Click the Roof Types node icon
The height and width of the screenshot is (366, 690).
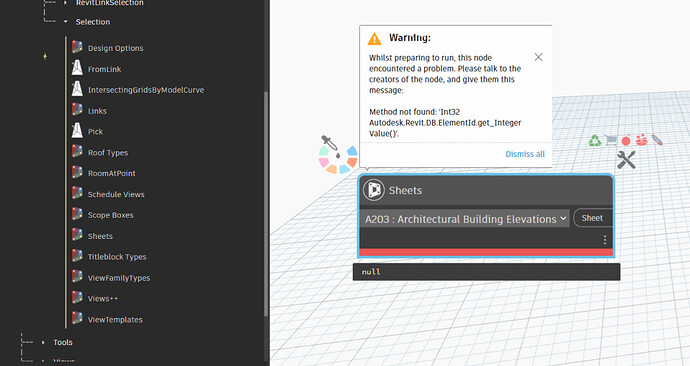click(77, 152)
